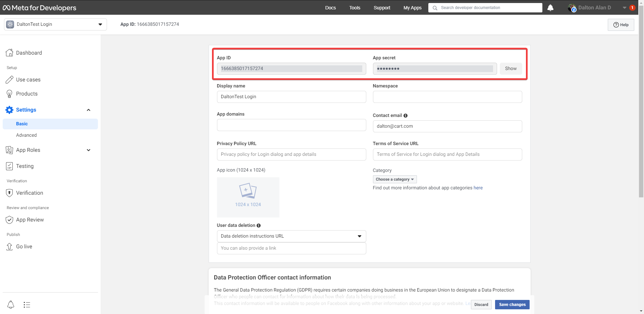This screenshot has width=644, height=314.
Task: Click the Dashboard home icon
Action: (9, 53)
